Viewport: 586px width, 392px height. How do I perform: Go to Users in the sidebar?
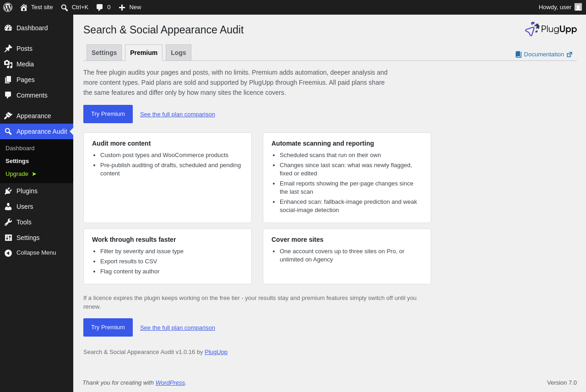(x=37, y=207)
